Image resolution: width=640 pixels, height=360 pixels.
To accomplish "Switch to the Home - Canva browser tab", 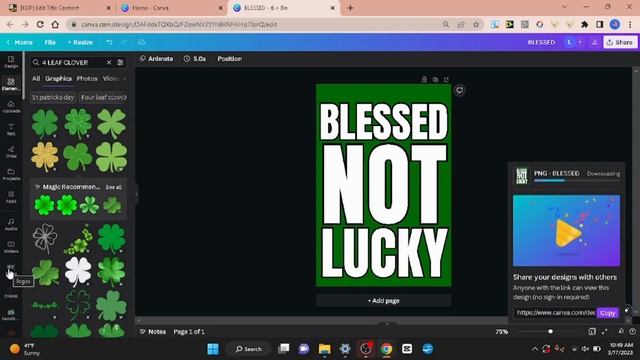I will (x=171, y=8).
